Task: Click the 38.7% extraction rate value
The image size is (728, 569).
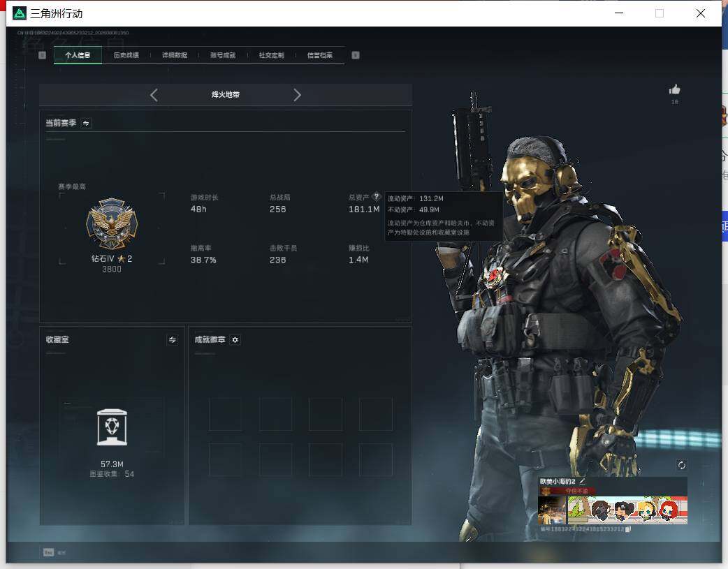Action: pyautogui.click(x=203, y=260)
